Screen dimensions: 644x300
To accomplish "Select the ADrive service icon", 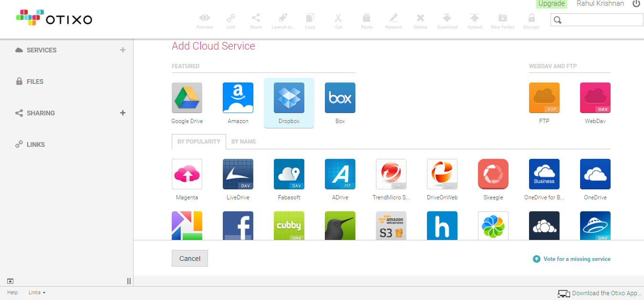I will [x=340, y=174].
